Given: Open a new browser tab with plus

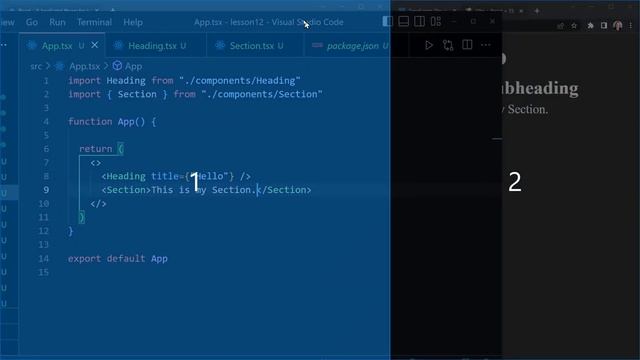Looking at the screenshot, I should 537,11.
